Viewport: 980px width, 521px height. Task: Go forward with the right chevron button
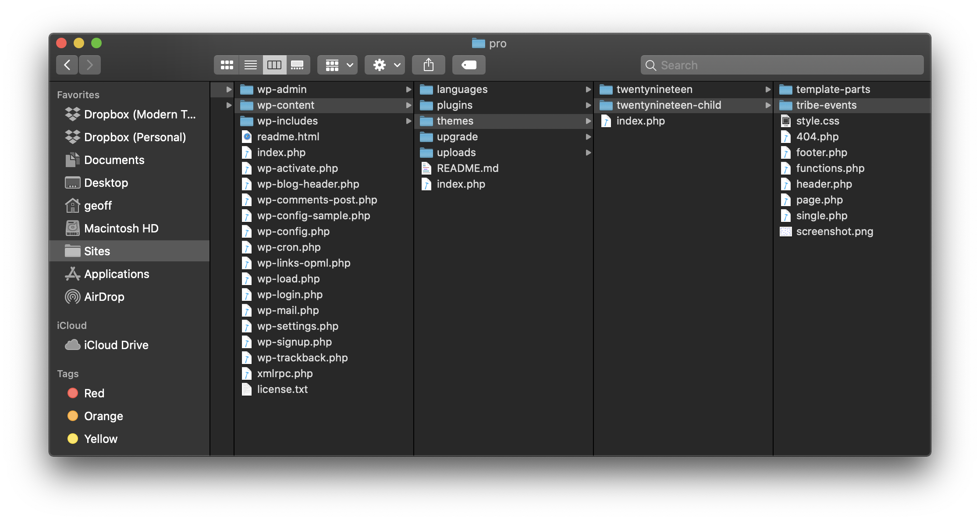[x=90, y=65]
